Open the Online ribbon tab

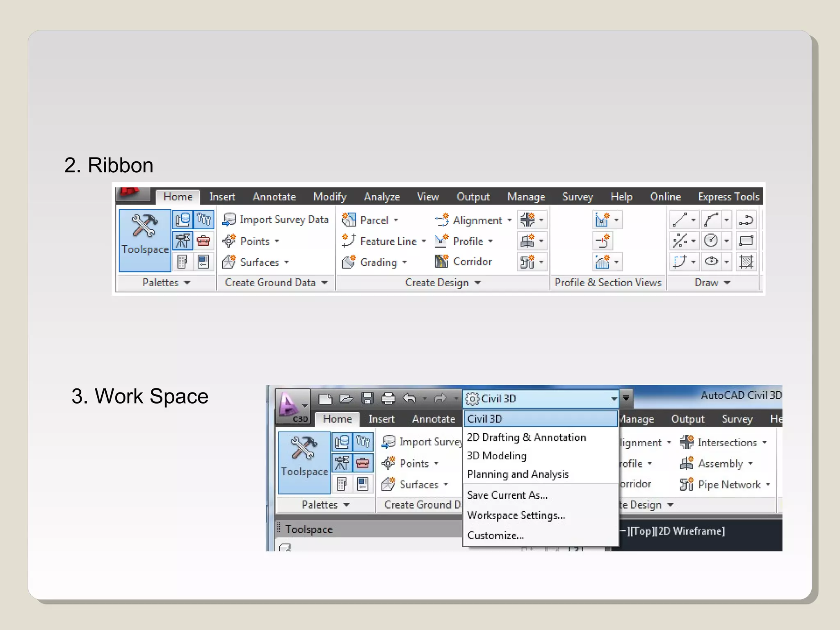click(665, 197)
